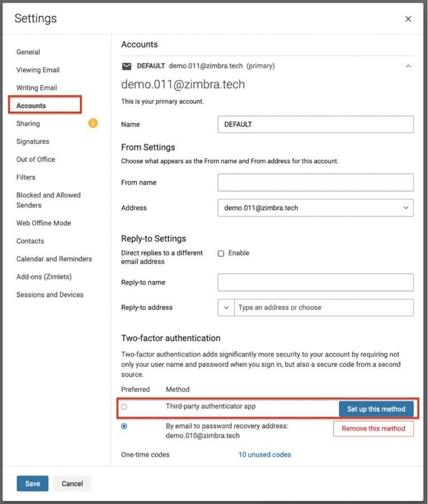Open Calendar and Reminders settings

coord(53,259)
